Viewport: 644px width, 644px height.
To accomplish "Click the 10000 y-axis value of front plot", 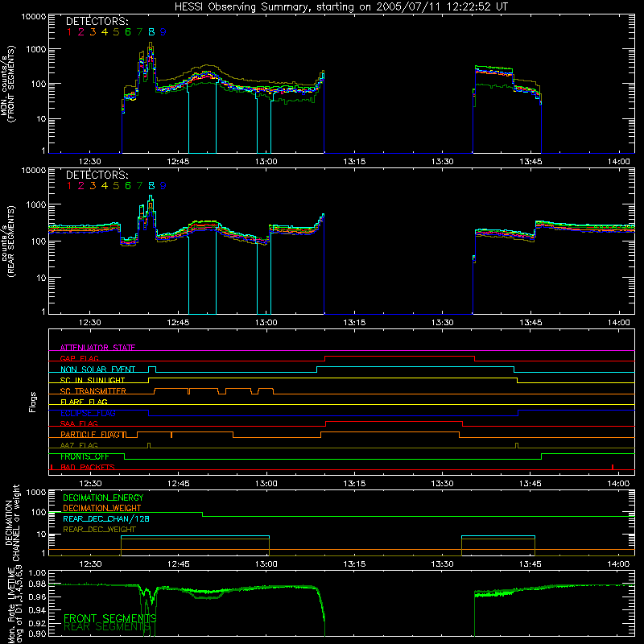I will [x=34, y=17].
